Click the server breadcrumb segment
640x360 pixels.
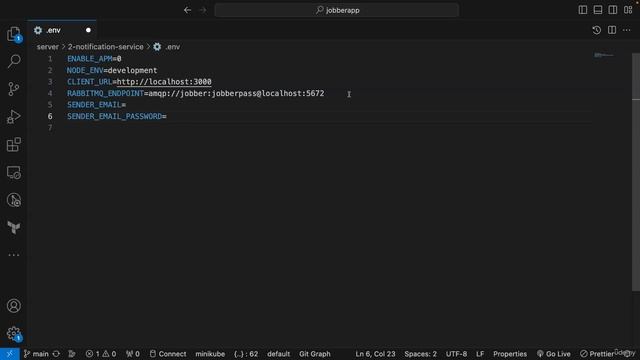coord(48,47)
